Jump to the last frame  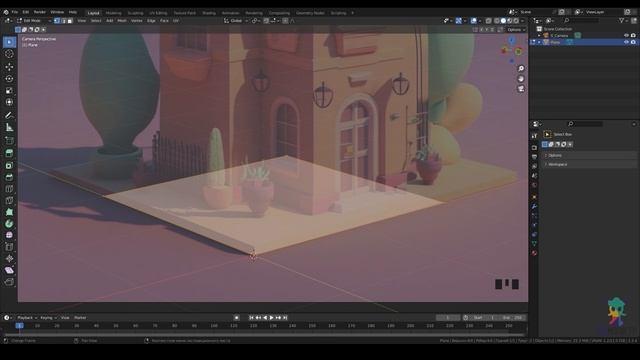point(285,318)
